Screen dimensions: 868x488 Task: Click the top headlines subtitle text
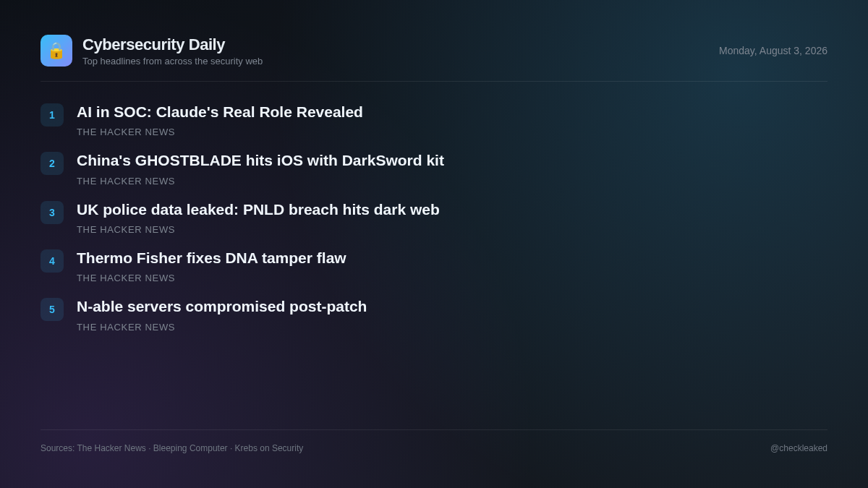tap(172, 61)
